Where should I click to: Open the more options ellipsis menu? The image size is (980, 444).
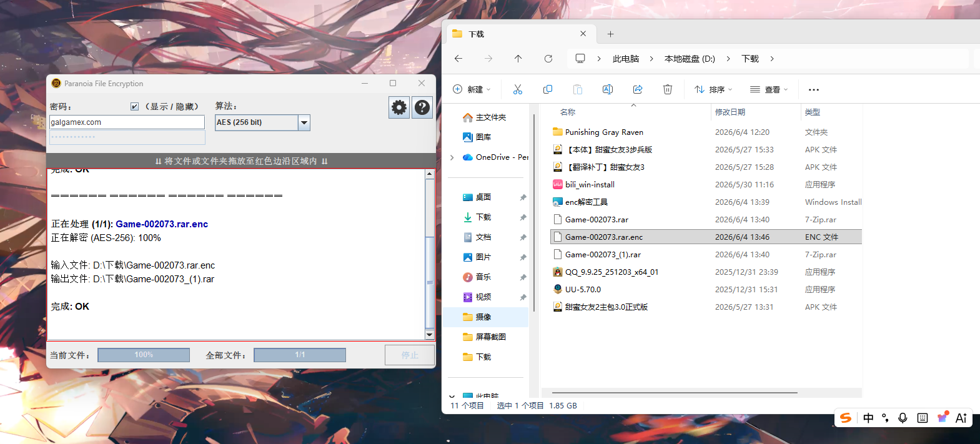(x=814, y=89)
